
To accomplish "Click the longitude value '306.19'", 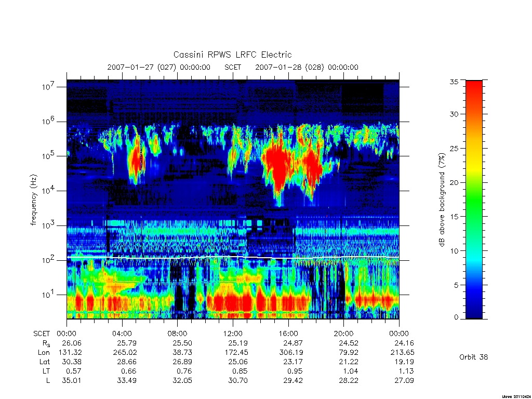I will tap(291, 353).
